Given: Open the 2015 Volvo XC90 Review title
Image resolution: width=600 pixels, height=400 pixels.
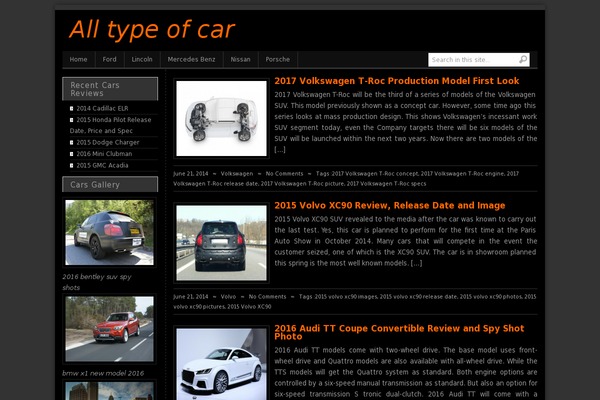Looking at the screenshot, I should point(390,206).
